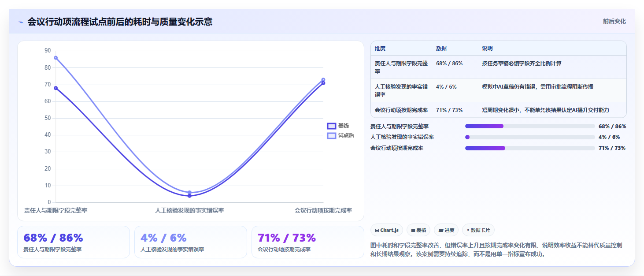Click the note starting 短周期变化很小

[546, 110]
